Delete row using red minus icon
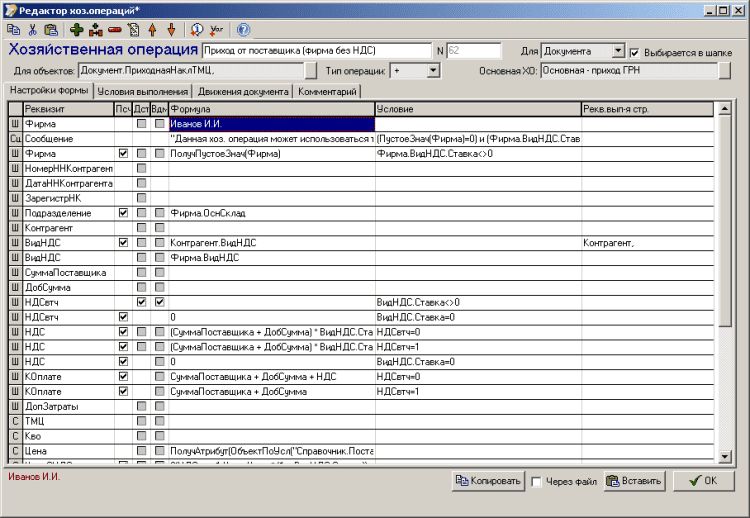The image size is (750, 518). coord(115,30)
